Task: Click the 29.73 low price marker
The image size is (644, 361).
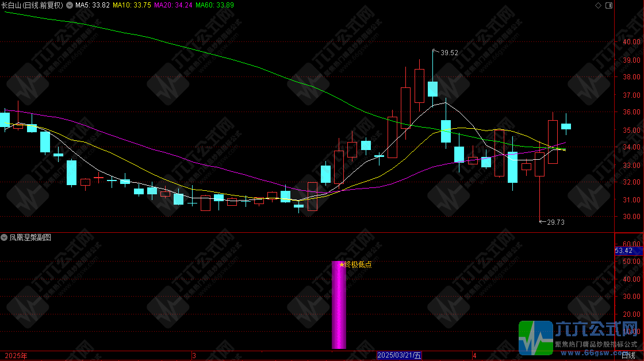Action: point(556,222)
